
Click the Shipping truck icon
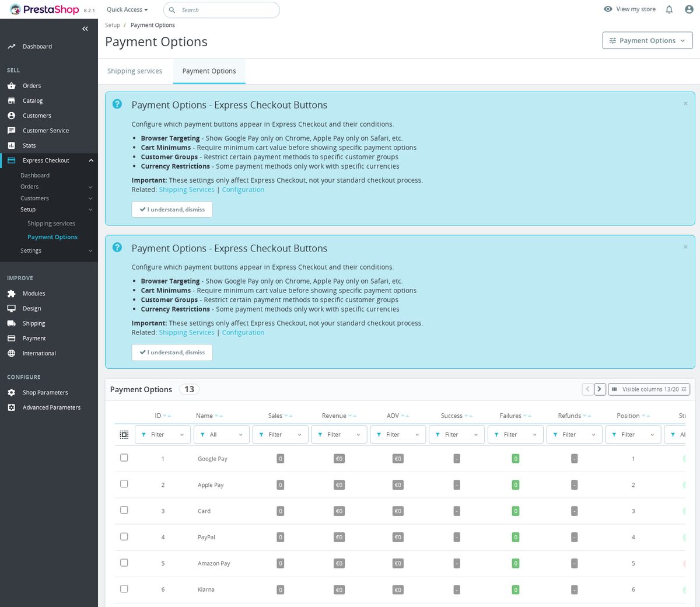(x=11, y=323)
